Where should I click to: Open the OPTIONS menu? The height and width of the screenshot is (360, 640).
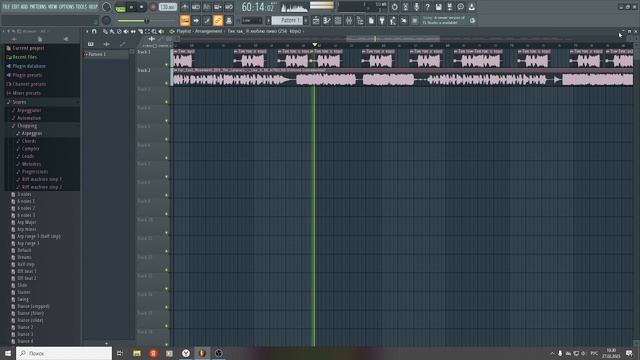point(66,7)
